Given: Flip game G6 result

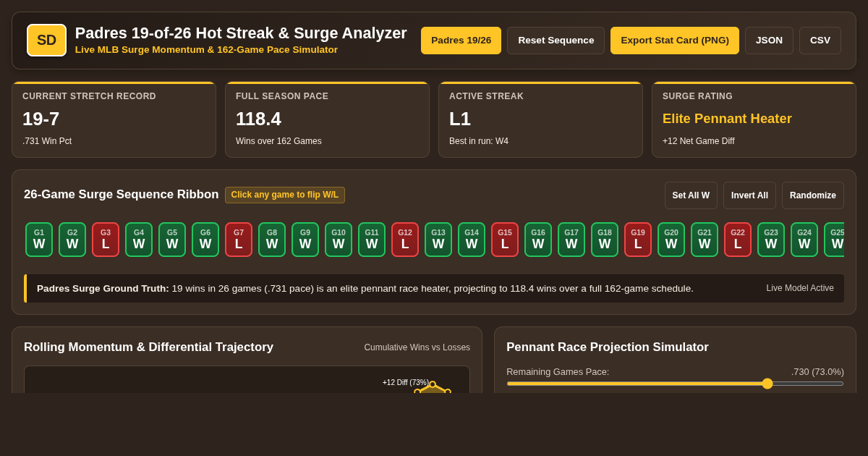Looking at the screenshot, I should [205, 240].
